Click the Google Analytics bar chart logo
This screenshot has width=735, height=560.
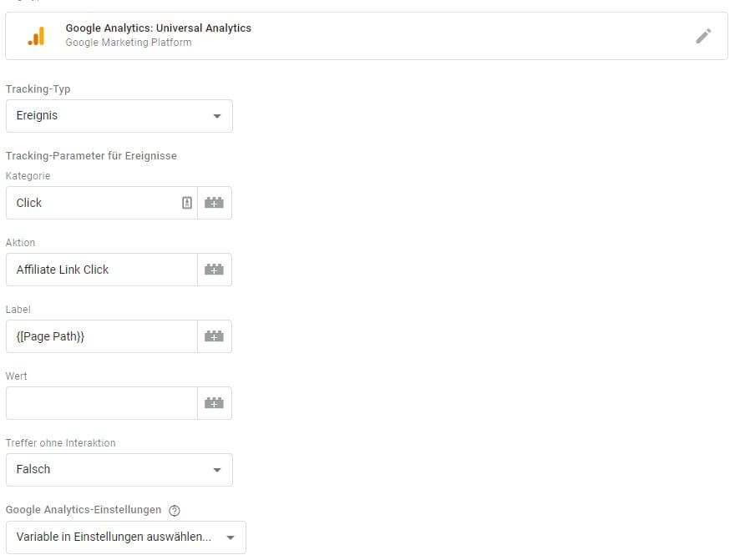point(36,36)
